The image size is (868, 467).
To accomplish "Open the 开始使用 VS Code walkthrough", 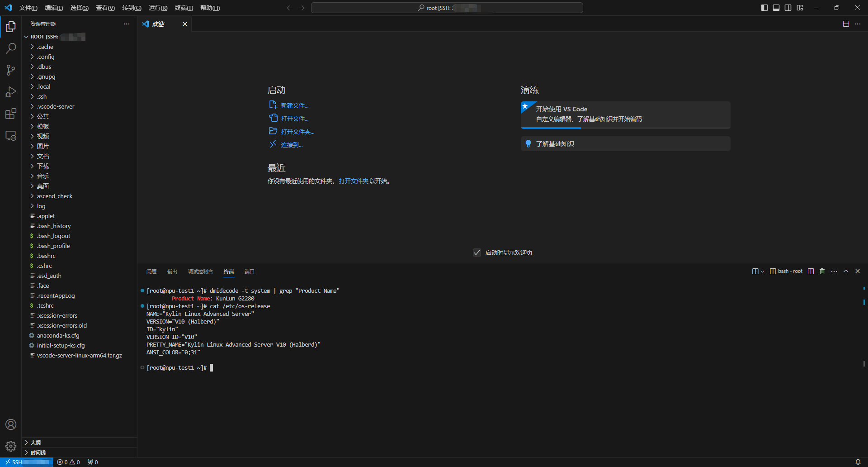I will click(626, 114).
